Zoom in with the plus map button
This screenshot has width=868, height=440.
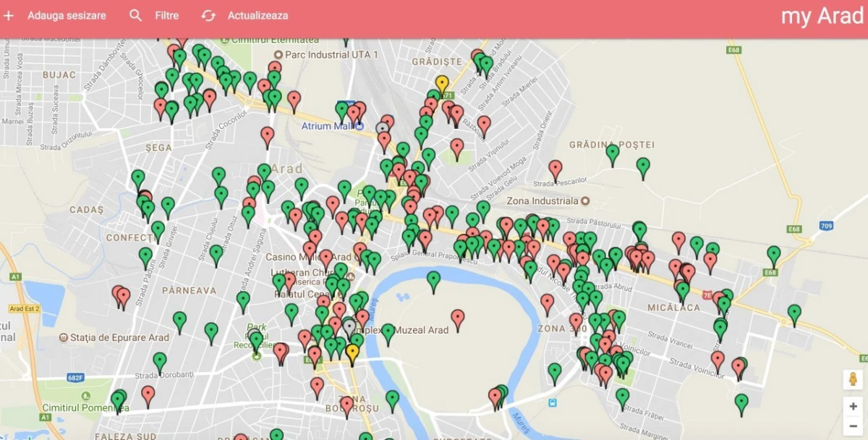tap(854, 407)
